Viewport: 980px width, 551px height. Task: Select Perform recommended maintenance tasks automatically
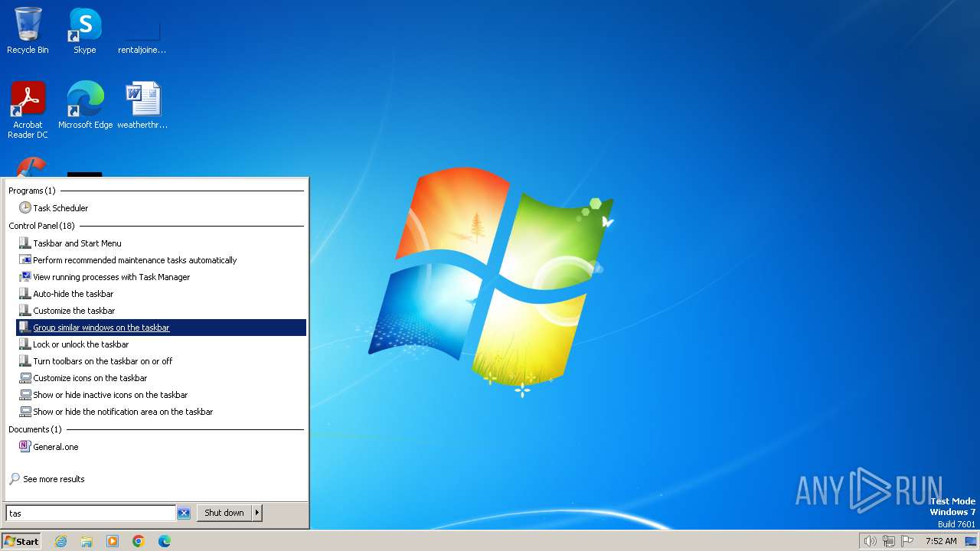click(x=162, y=260)
